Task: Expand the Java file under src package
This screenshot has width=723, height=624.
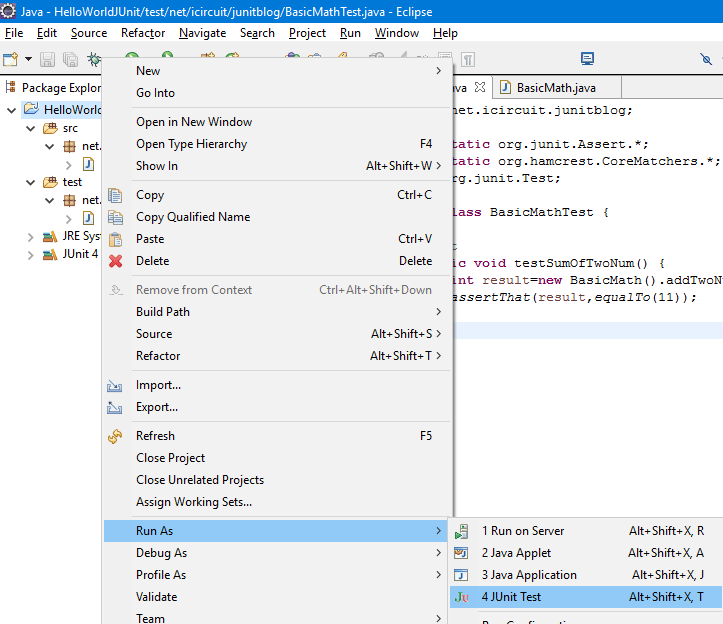Action: (x=69, y=165)
